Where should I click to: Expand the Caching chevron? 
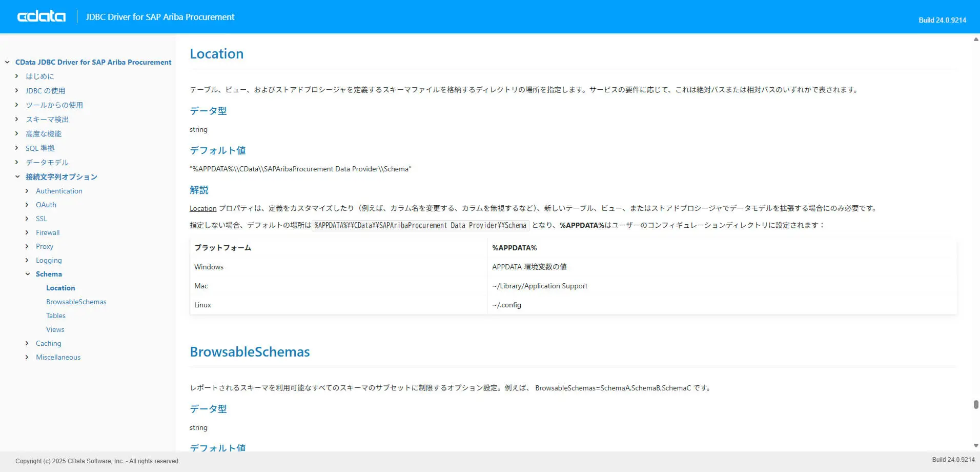[27, 343]
